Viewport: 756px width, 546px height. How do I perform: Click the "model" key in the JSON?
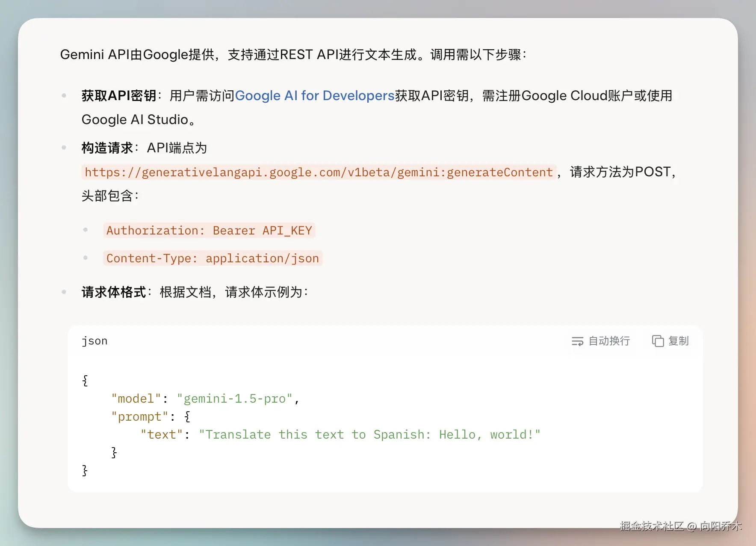coord(136,398)
